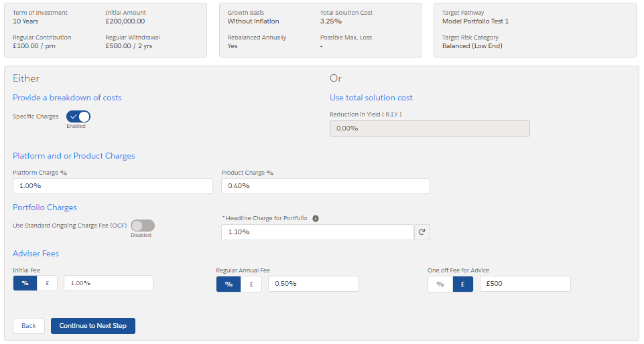Screen dimensions: 644x344
Task: Click the One off Fee amount field
Action: (x=526, y=284)
